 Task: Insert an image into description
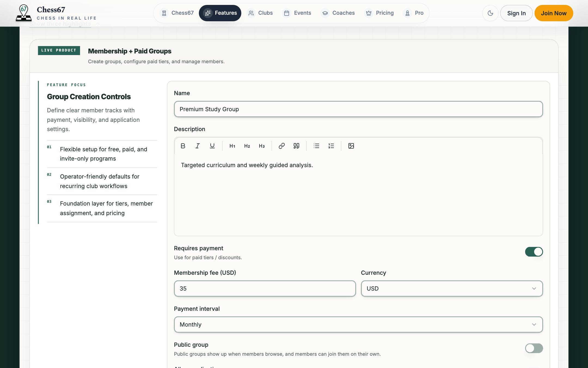(351, 146)
